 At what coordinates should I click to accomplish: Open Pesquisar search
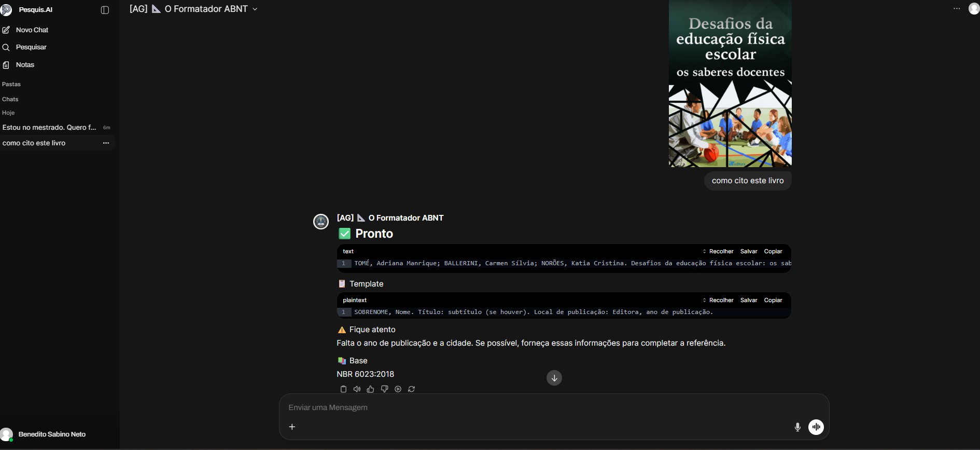click(x=31, y=47)
